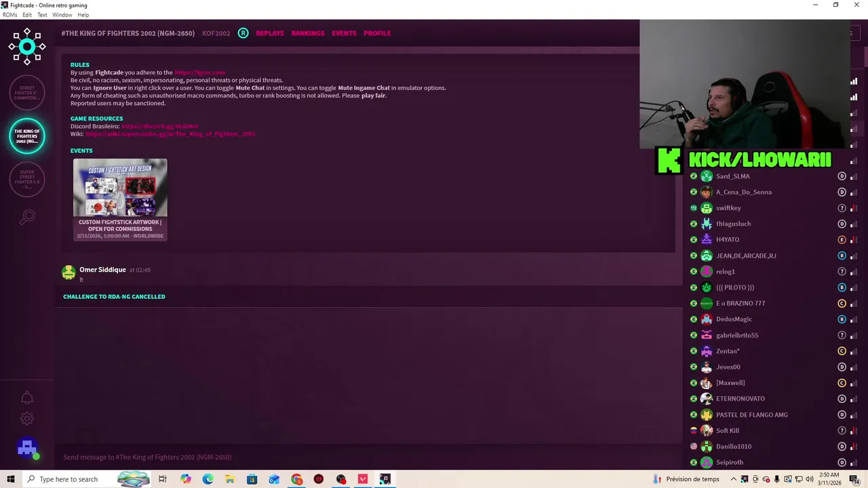Click swiftkey's unranked question badge
This screenshot has height=488, width=868.
point(842,208)
